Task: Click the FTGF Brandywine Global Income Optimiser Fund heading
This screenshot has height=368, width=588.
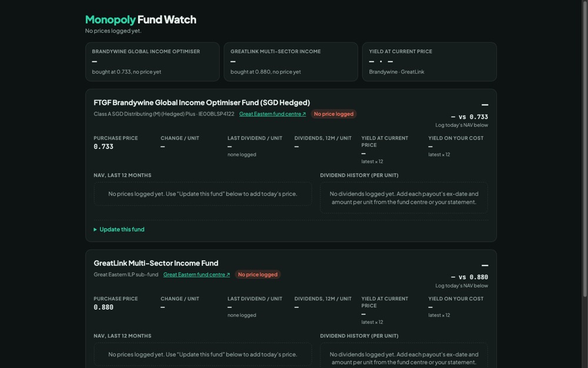Action: 202,102
